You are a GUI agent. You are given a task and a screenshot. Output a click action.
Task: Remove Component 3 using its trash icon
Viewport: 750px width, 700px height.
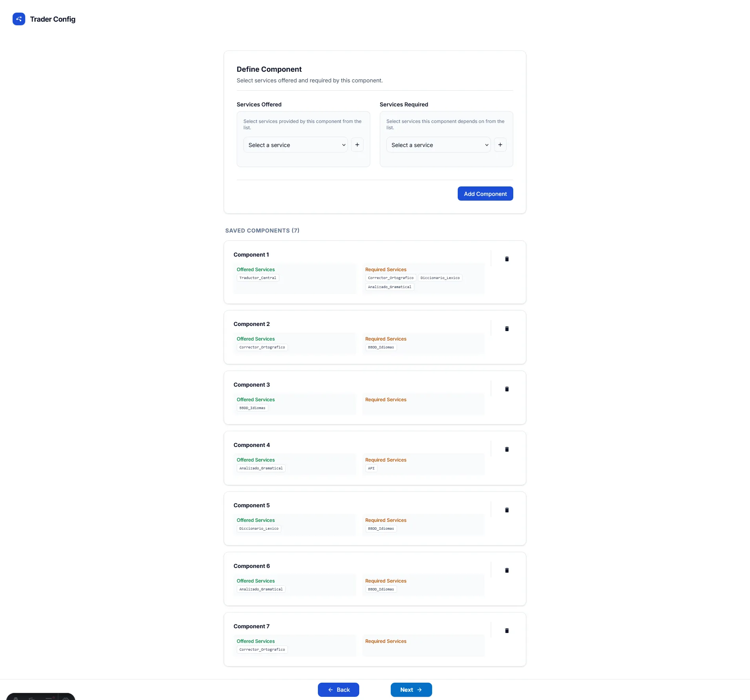pyautogui.click(x=507, y=389)
